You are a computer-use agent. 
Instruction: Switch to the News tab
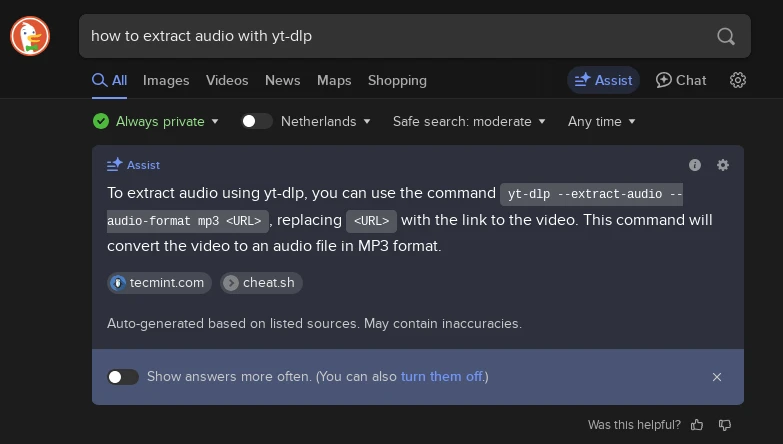(283, 80)
